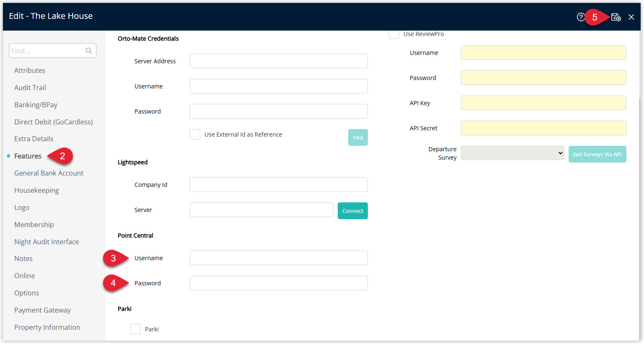Toggle the Use ReviewPro checkbox
Screen dimensions: 644x344
394,34
